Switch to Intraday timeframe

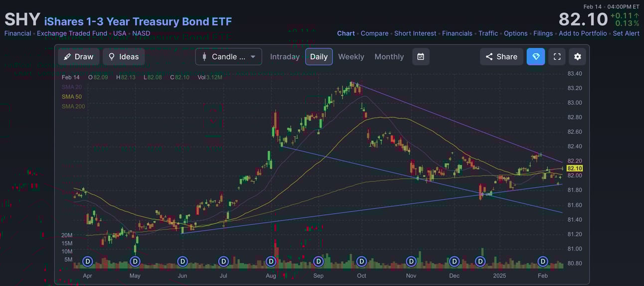(x=285, y=57)
